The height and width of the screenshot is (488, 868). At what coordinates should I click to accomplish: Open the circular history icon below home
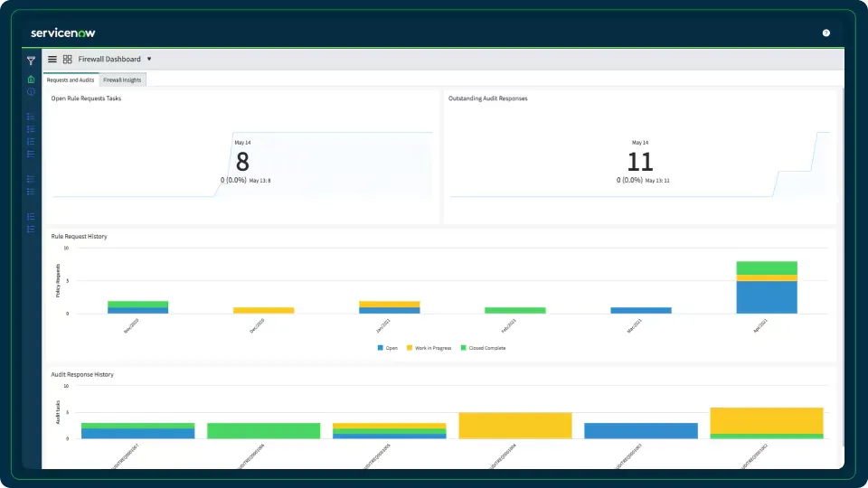point(31,92)
